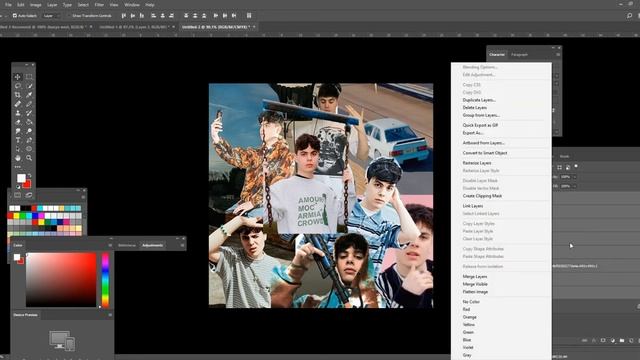Click the add layer mask icon in Layers panel
Image resolution: width=640 pixels, height=360 pixels.
(x=603, y=340)
